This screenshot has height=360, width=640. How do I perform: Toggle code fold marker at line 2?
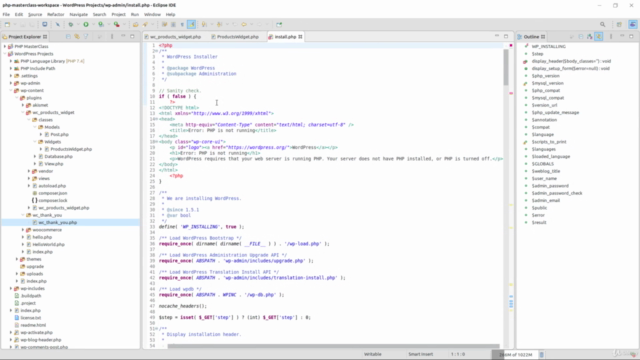[x=156, y=51]
